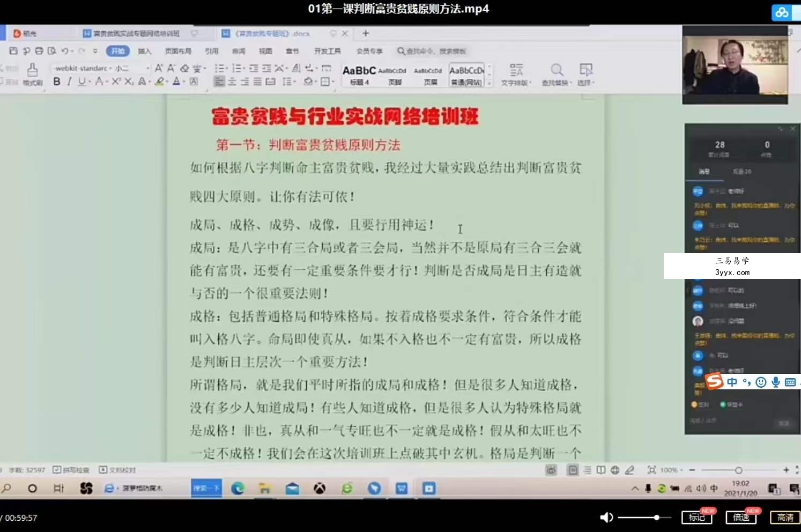Screen dimensions: 801x532
Task: Toggle document proofreading in status bar
Action: click(117, 470)
